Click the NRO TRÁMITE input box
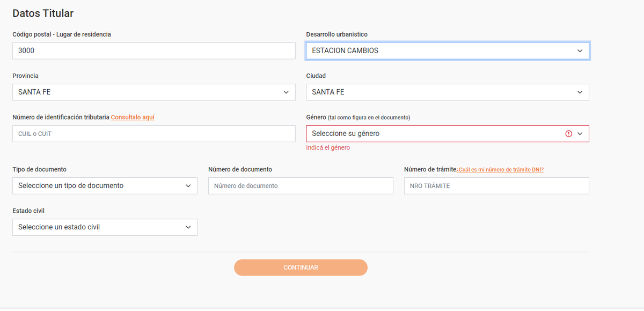Viewport: 644px width, 311px height. click(496, 185)
